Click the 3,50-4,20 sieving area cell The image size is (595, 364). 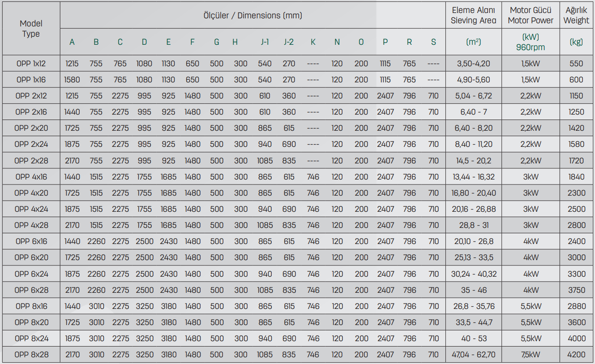473,64
